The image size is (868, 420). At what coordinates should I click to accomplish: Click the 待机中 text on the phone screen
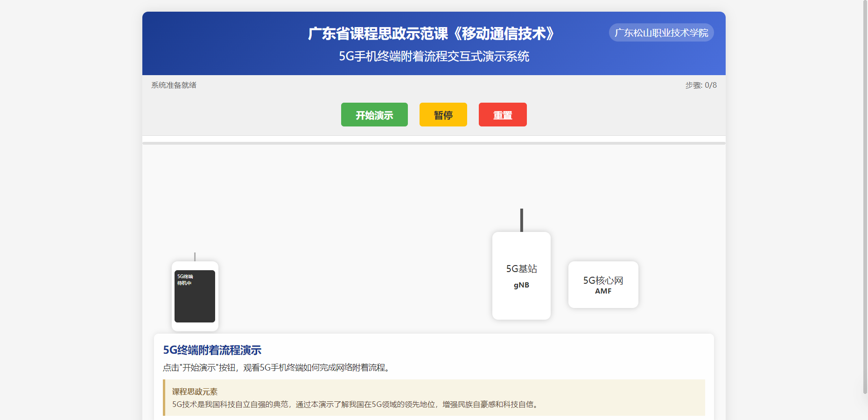point(184,283)
